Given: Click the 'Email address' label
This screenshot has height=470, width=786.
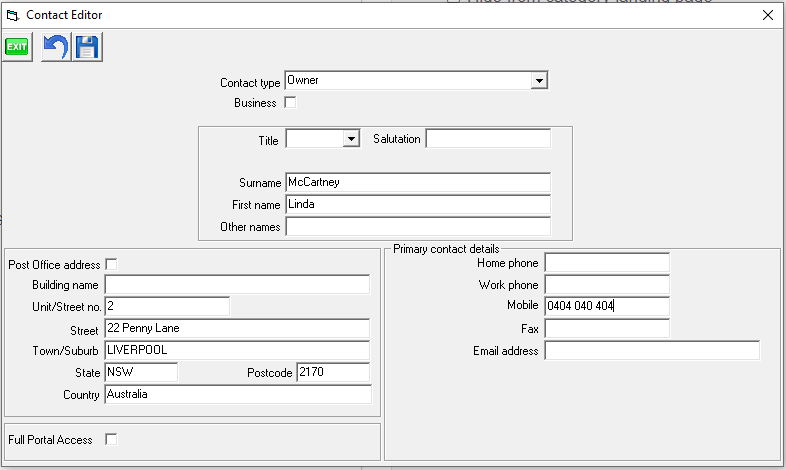Looking at the screenshot, I should [x=506, y=351].
